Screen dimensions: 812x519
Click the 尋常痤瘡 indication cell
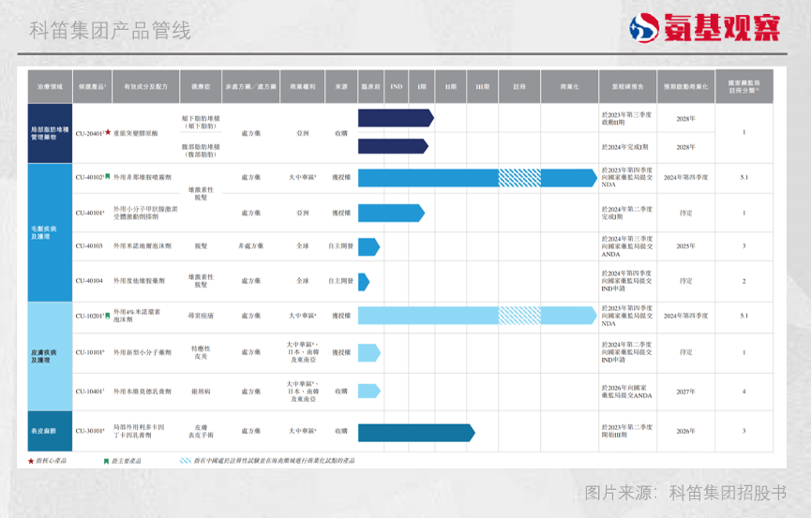coord(201,315)
